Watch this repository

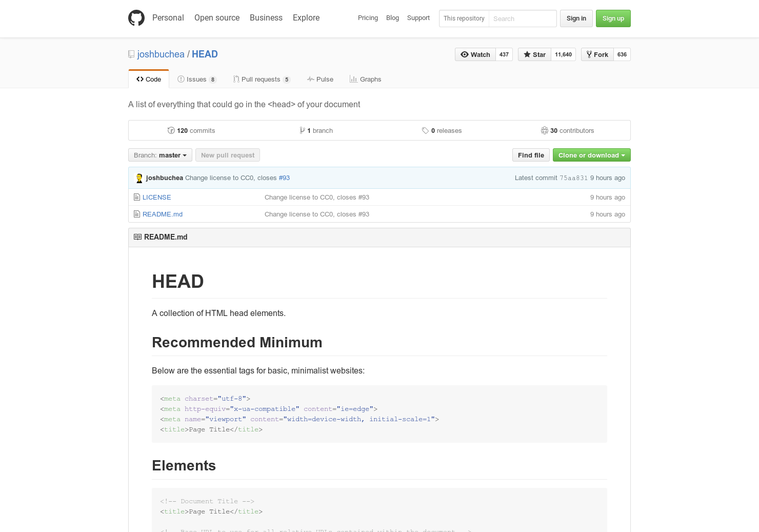coord(475,54)
